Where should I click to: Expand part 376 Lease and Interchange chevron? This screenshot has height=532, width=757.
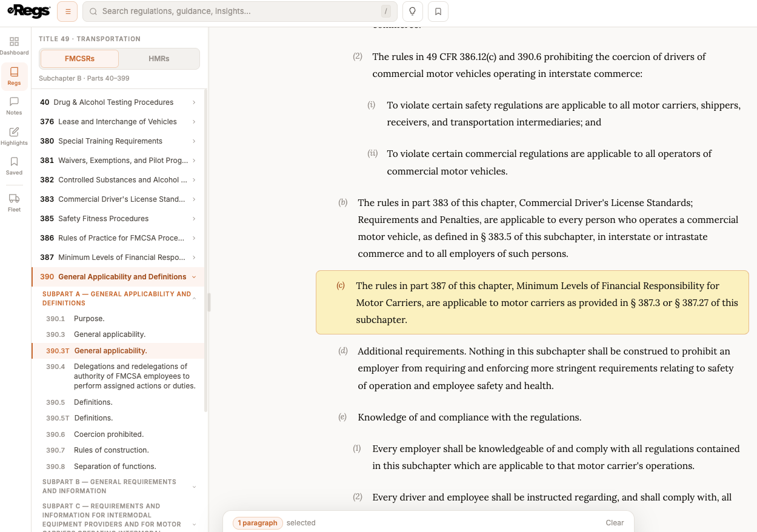coord(194,122)
